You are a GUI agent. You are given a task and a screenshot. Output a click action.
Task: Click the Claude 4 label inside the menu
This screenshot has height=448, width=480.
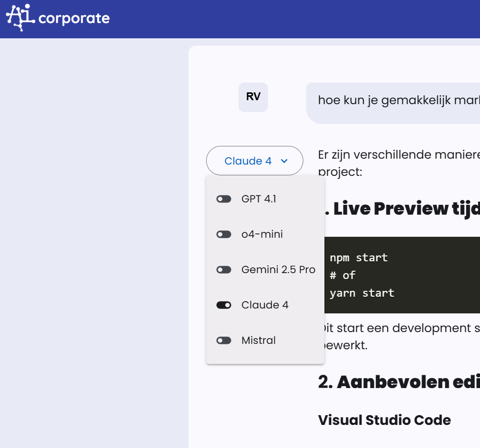coord(265,305)
